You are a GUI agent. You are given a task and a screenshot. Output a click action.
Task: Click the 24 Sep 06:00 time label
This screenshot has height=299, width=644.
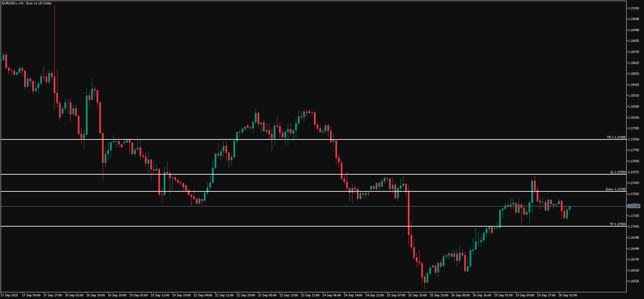331,295
